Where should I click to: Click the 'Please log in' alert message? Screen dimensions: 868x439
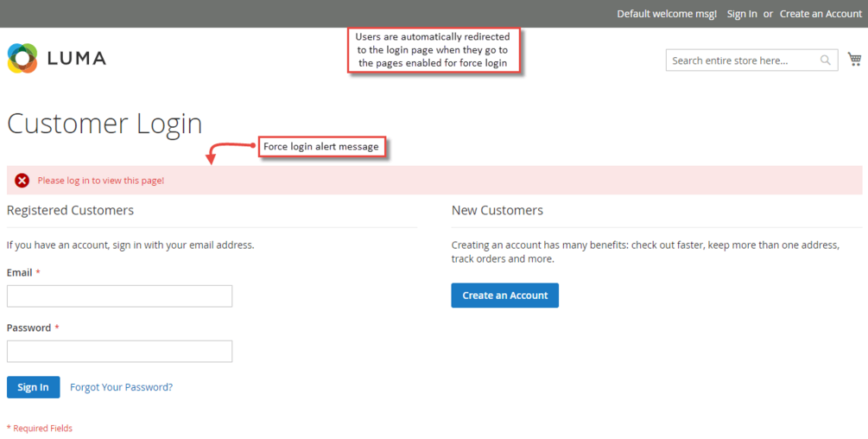(101, 181)
